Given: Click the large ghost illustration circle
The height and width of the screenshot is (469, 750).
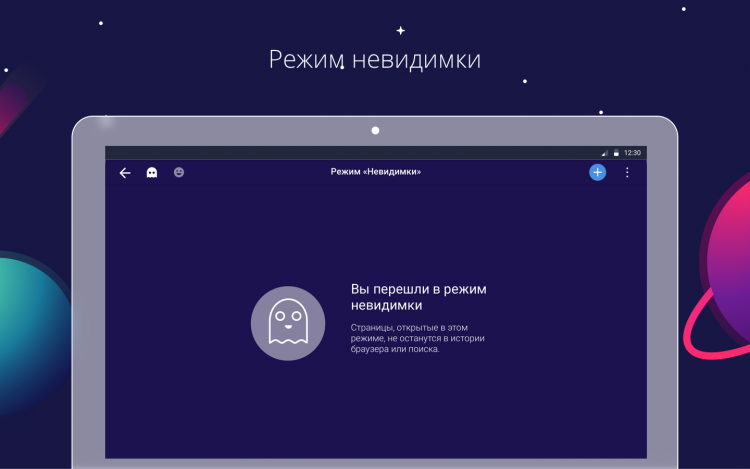Looking at the screenshot, I should click(288, 323).
